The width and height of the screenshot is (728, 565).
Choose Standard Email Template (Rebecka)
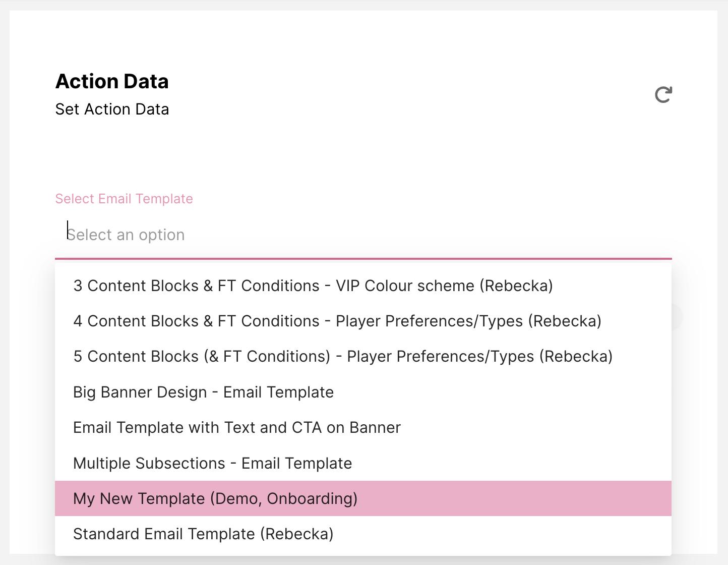[x=203, y=534]
